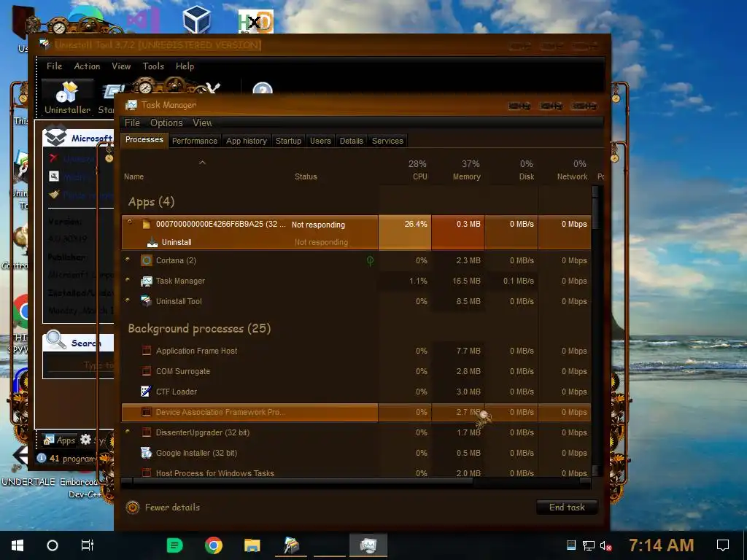Open Uninstall Tool's Action menu
This screenshot has width=747, height=560.
point(87,66)
